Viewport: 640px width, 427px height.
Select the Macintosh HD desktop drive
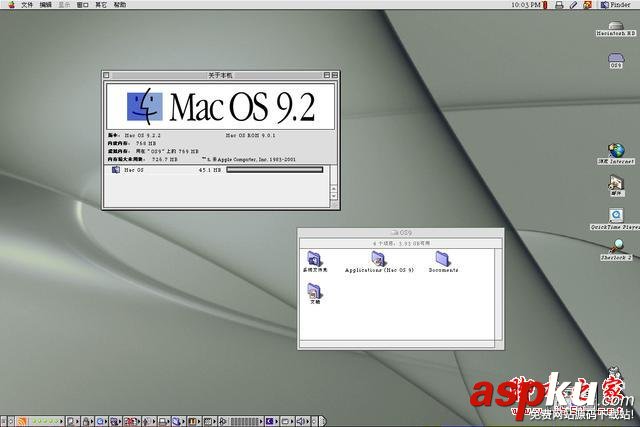coord(616,29)
